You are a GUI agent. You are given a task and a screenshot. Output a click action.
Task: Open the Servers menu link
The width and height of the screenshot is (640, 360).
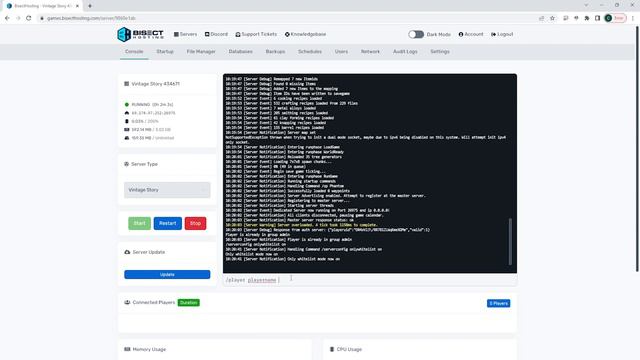pyautogui.click(x=185, y=34)
